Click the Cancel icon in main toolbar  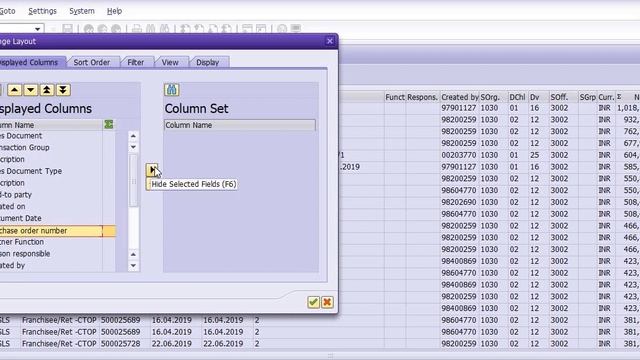[116, 29]
